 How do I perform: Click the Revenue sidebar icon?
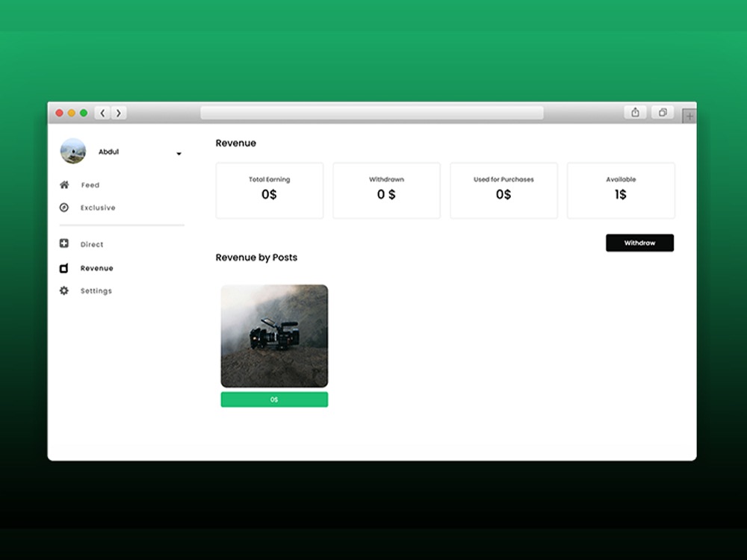[63, 268]
